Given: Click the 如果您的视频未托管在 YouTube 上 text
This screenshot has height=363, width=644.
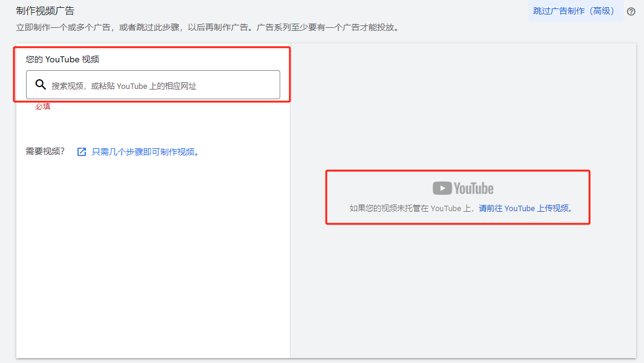Looking at the screenshot, I should tap(410, 208).
